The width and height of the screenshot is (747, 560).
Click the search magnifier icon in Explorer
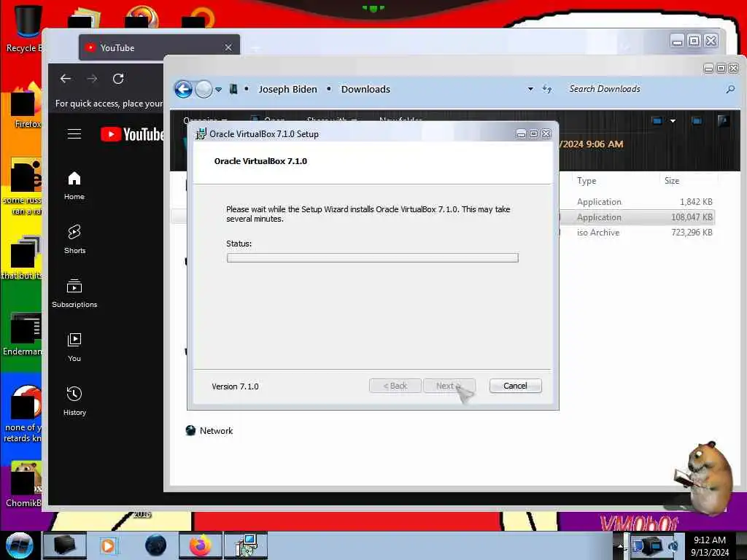point(730,89)
